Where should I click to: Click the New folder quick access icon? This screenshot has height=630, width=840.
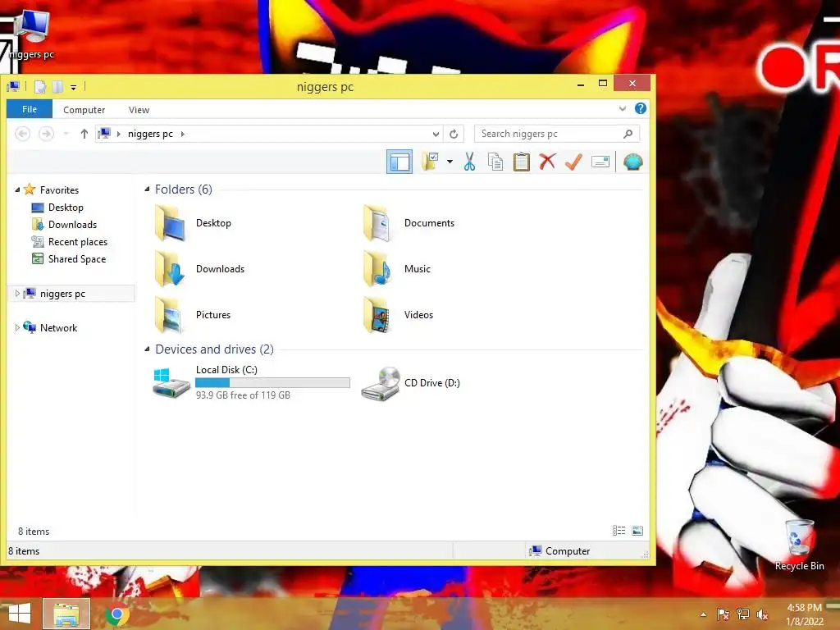pyautogui.click(x=57, y=86)
